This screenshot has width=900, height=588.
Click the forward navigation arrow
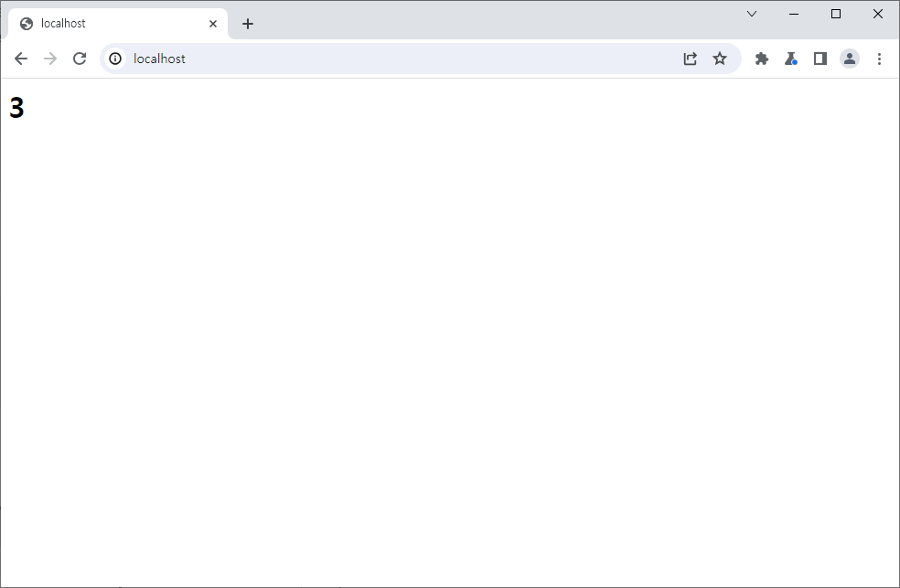pos(50,59)
